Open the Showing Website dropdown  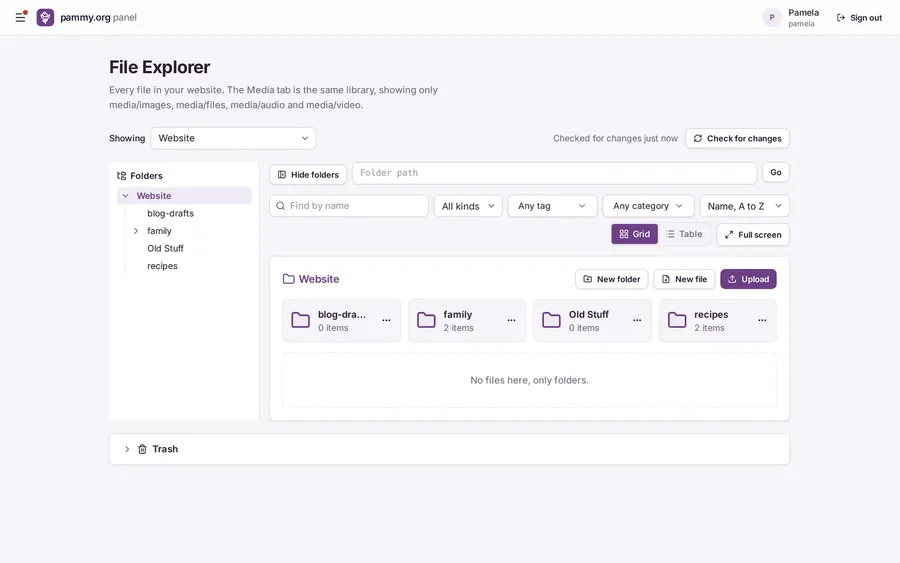[233, 138]
